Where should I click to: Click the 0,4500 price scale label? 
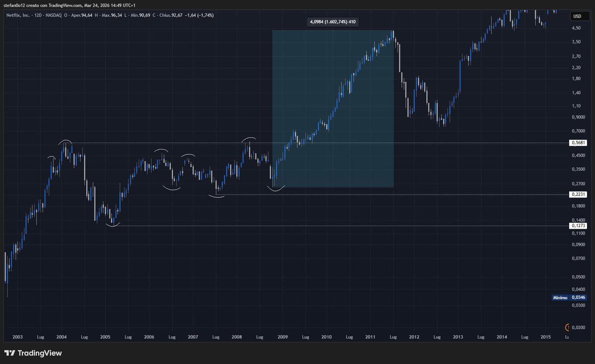[578, 155]
